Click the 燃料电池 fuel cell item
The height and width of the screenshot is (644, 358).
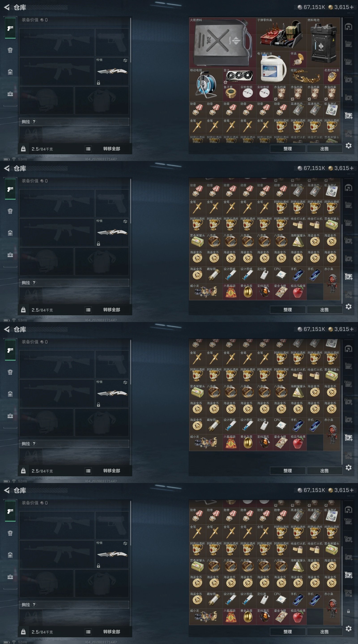(323, 42)
